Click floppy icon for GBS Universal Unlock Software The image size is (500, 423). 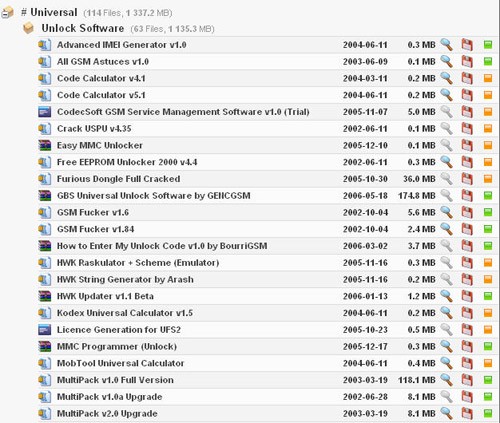point(467,196)
